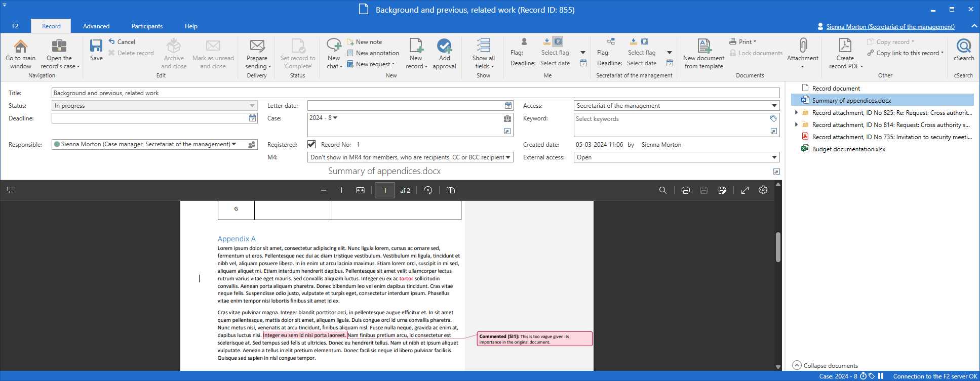The height and width of the screenshot is (381, 980).
Task: Open the Access dropdown
Action: pos(774,106)
